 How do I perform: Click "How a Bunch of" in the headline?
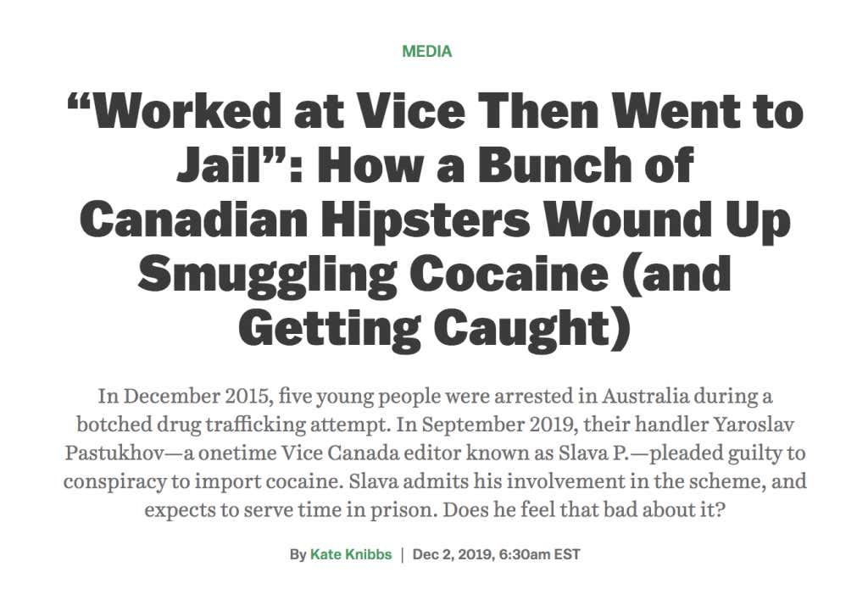point(504,167)
